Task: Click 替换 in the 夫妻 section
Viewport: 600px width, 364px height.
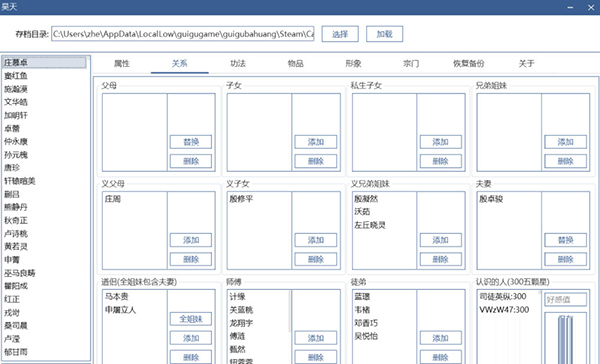Action: pos(565,240)
